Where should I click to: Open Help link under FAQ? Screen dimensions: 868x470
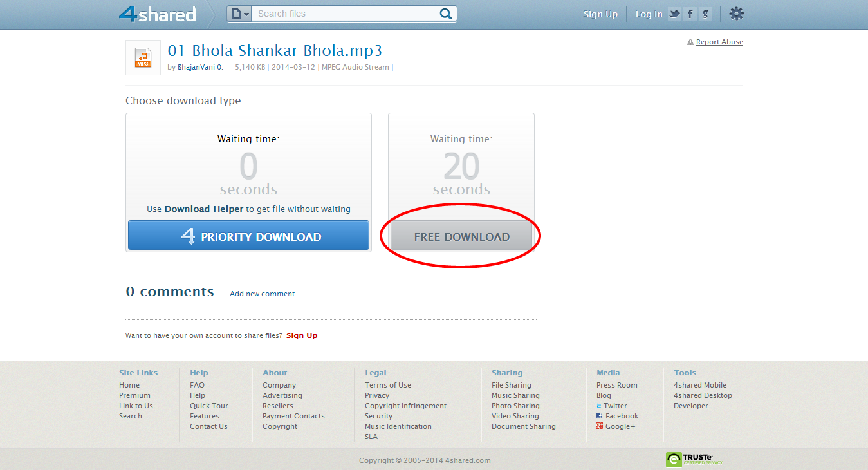tap(198, 395)
